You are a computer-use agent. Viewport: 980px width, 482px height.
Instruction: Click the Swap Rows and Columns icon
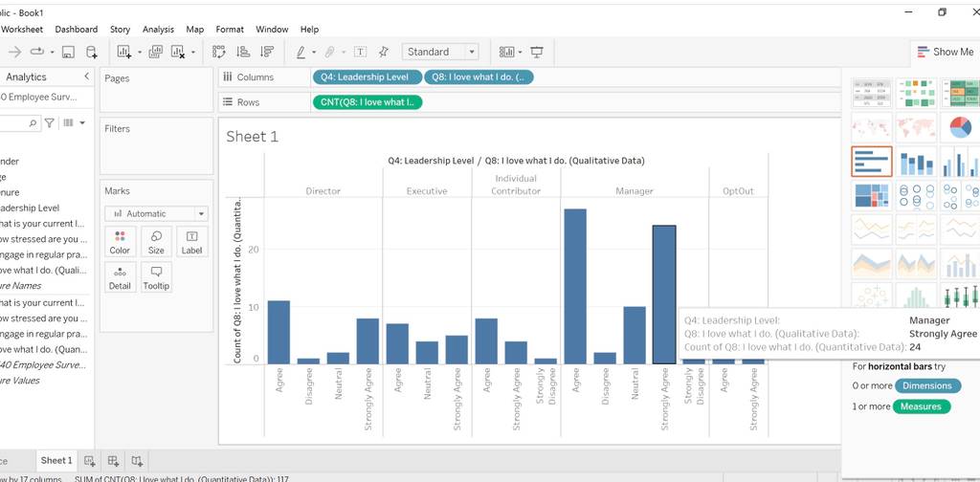219,52
